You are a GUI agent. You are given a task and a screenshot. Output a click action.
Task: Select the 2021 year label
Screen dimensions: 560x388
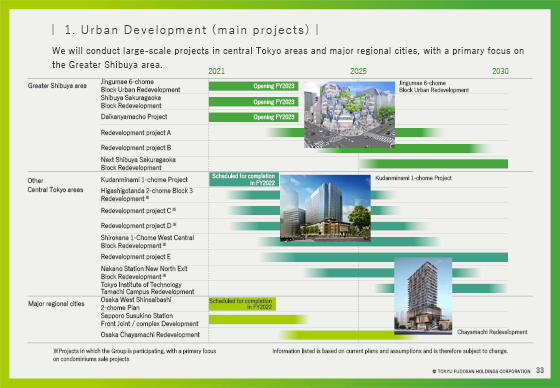216,71
